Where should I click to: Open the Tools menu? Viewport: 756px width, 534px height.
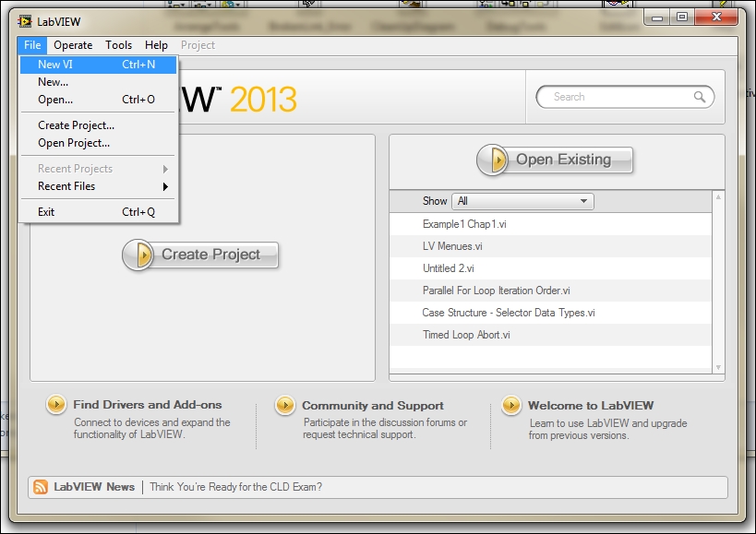click(x=118, y=45)
